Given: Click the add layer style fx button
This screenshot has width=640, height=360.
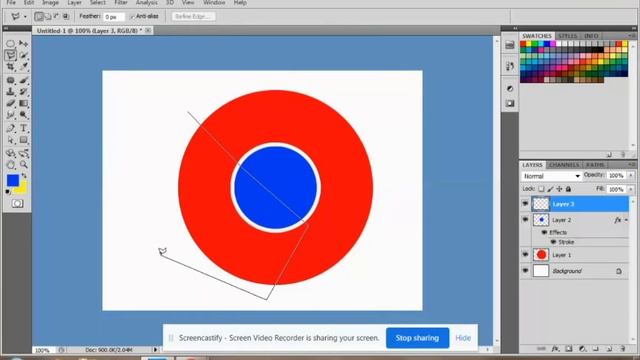Looking at the screenshot, I should coord(555,349).
